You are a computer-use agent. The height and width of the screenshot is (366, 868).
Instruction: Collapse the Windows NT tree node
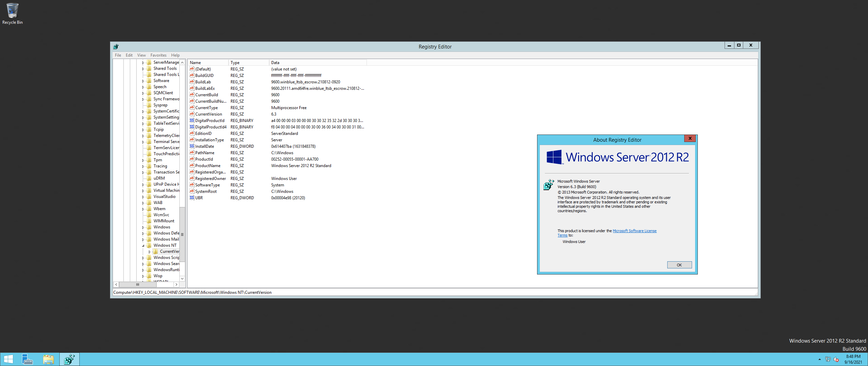(x=143, y=246)
